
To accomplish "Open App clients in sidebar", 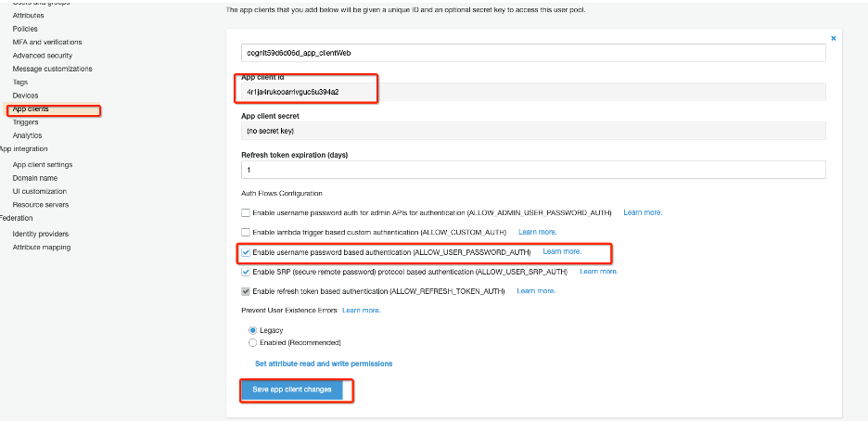I will [x=31, y=109].
